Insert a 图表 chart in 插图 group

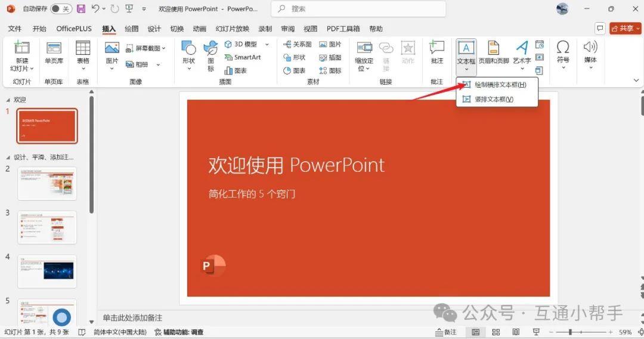[x=236, y=70]
